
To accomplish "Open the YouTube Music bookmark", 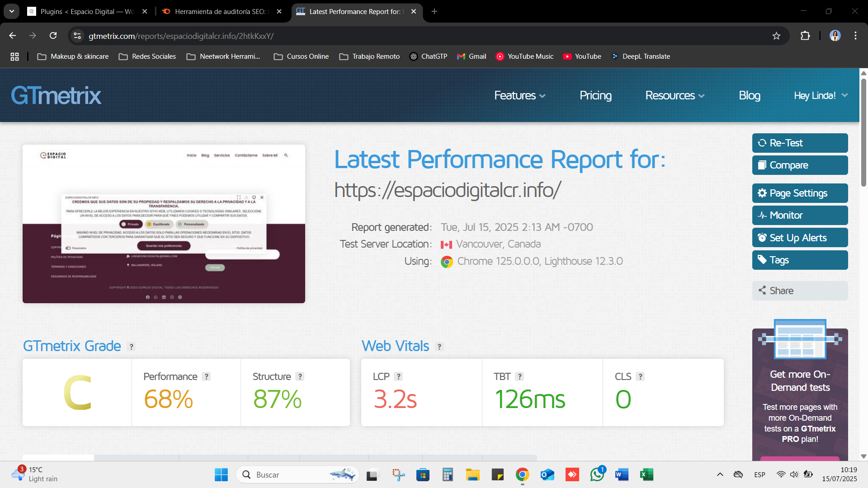I will coord(524,56).
